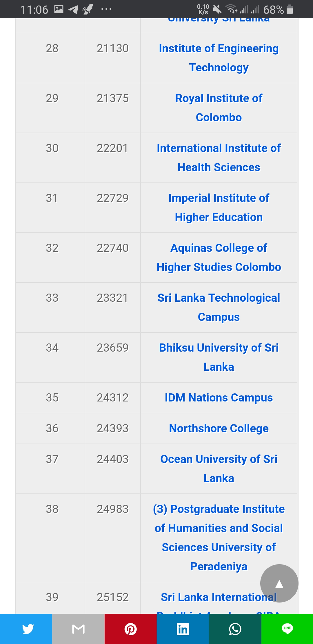Select IDM Nations Campus link
Image resolution: width=313 pixels, height=644 pixels.
click(219, 398)
